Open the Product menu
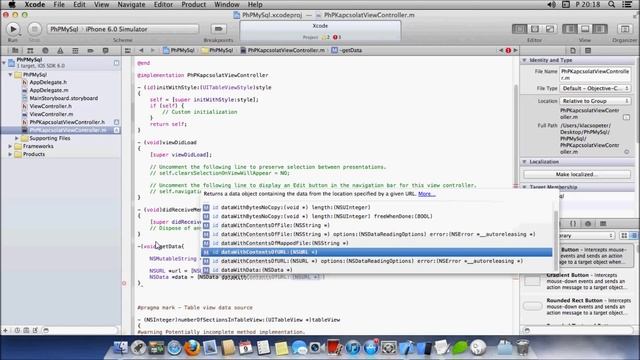Viewport: 640px width, 360px height. [x=193, y=4]
